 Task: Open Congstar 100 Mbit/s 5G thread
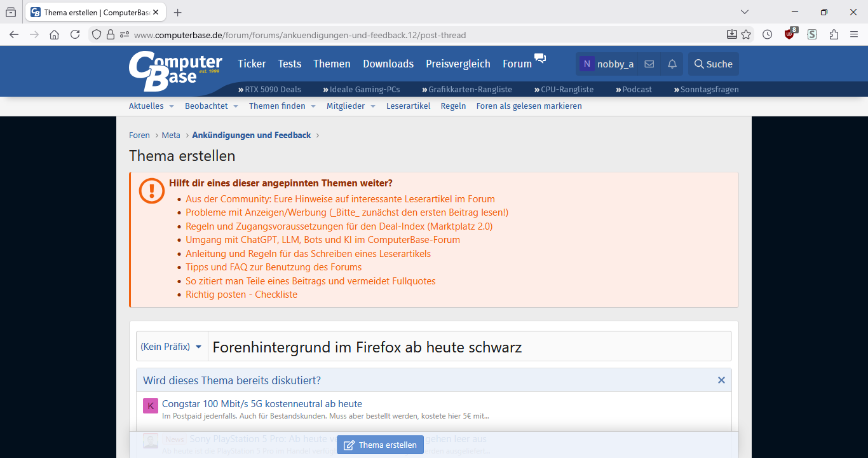[262, 404]
